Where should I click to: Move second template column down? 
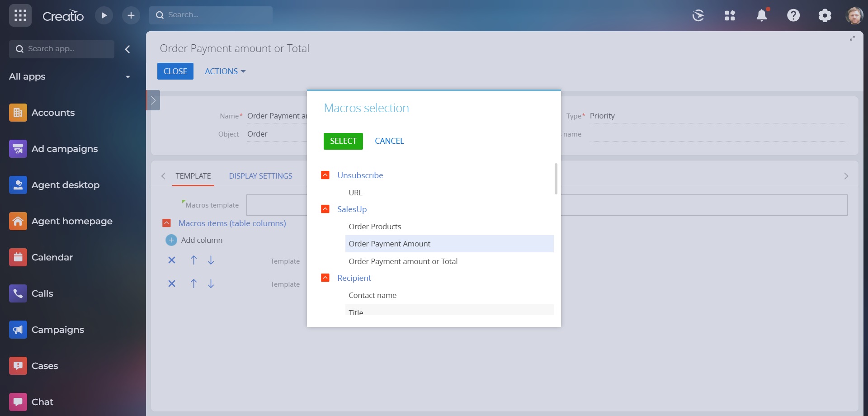(211, 284)
